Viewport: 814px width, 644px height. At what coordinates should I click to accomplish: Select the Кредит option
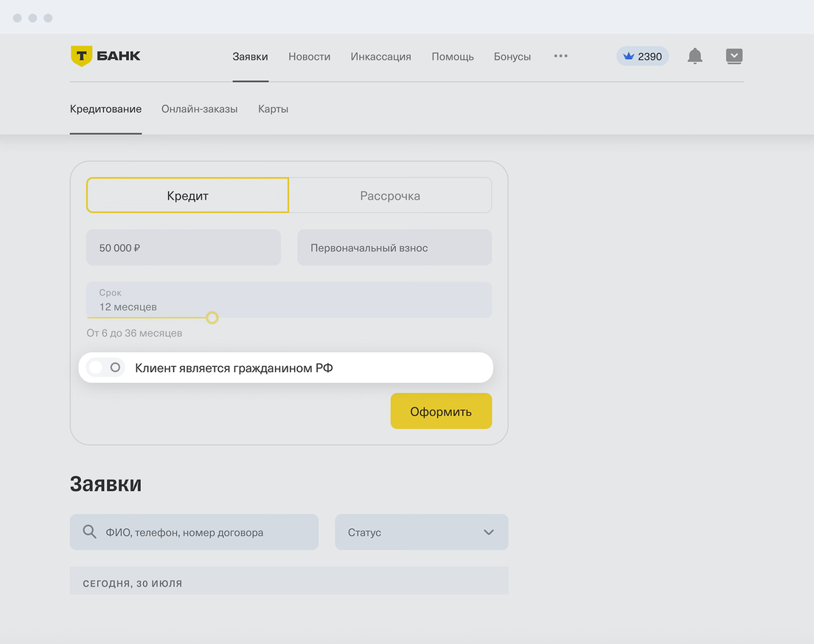[187, 195]
